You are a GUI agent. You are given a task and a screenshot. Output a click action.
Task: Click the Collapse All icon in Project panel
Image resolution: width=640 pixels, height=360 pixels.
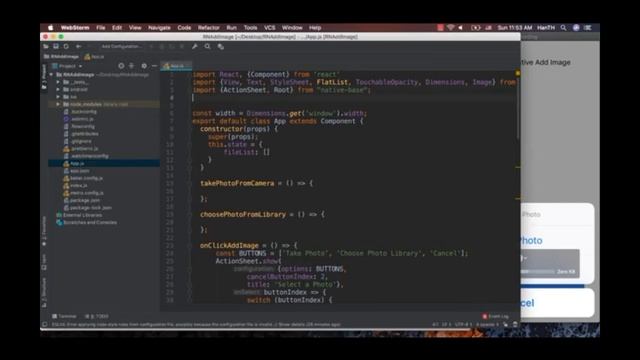[x=131, y=66]
